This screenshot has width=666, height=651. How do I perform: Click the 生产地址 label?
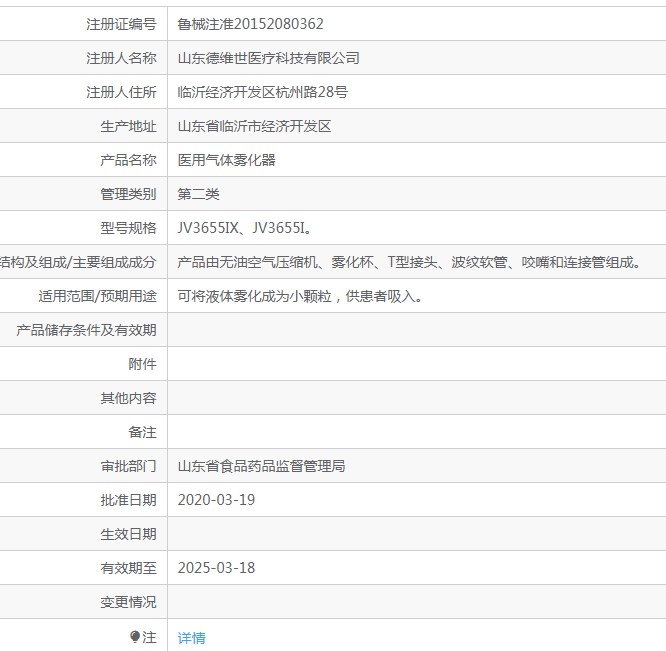128,126
